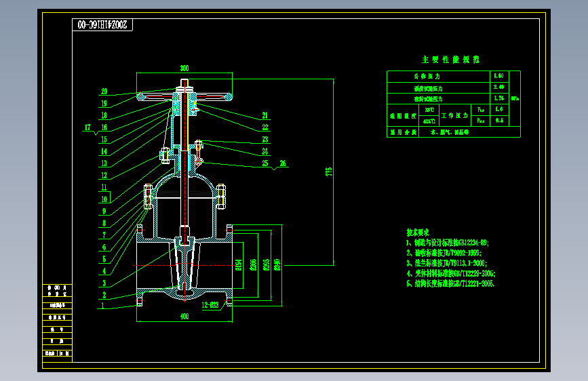This screenshot has height=381, width=588.
Task: Select part callout number 1
Action: tap(103, 306)
